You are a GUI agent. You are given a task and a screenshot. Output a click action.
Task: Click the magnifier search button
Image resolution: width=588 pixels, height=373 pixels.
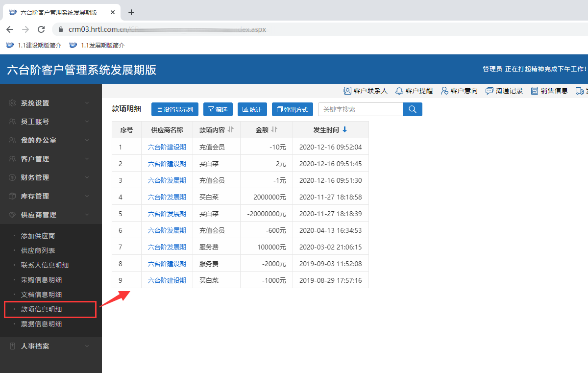pos(412,109)
